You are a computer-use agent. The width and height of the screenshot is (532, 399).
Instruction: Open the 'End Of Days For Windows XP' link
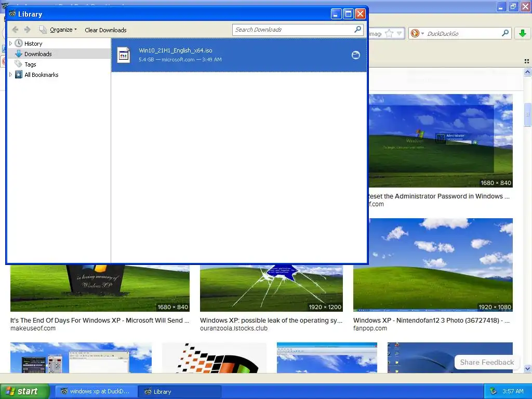100,320
